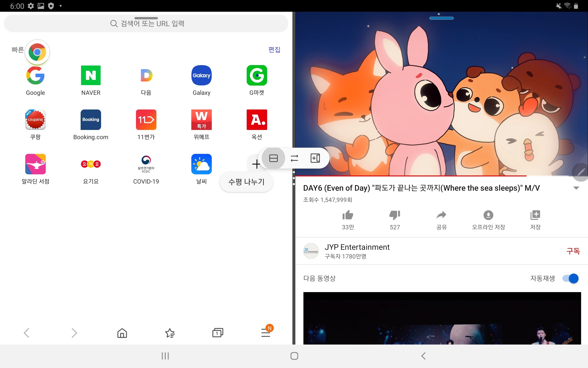Open the 쿠팡 (Coupang) shortcut
The image size is (588, 368).
(x=35, y=125)
